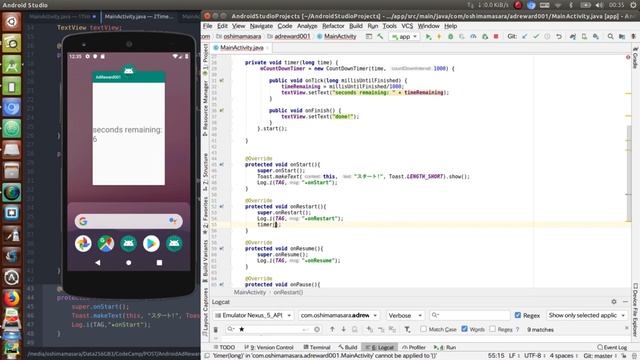640x360 pixels.
Task: Click the Build tool window button
Action: pos(348,347)
